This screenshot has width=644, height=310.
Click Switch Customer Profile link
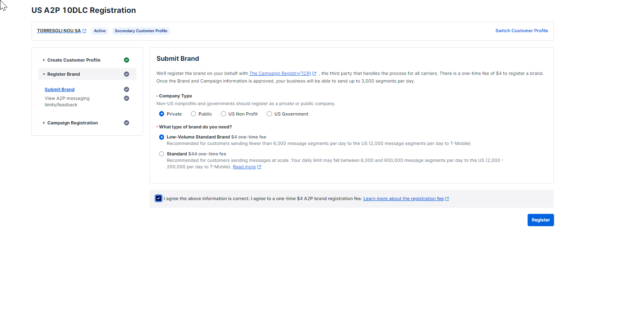click(x=521, y=31)
